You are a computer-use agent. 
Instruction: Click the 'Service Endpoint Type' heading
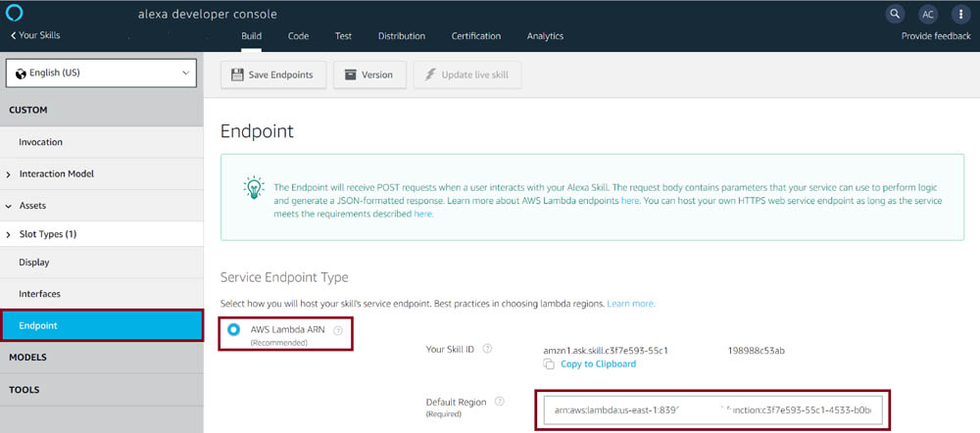point(284,277)
